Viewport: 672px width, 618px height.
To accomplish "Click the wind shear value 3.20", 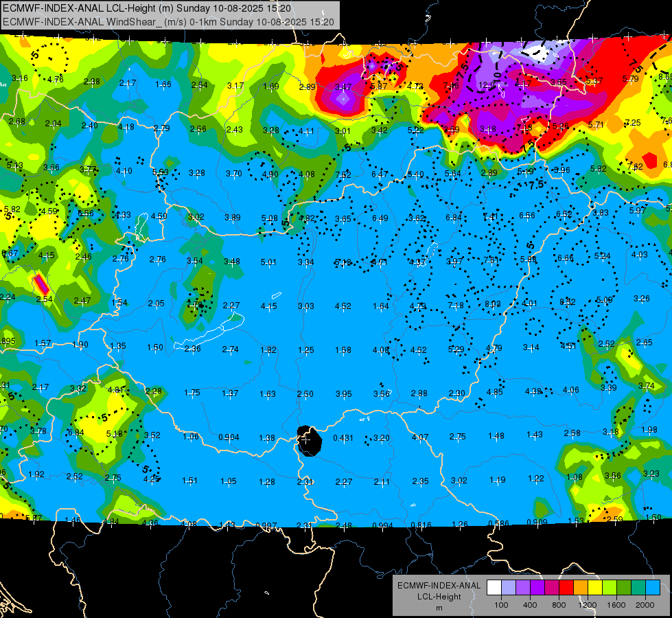I will click(x=382, y=438).
